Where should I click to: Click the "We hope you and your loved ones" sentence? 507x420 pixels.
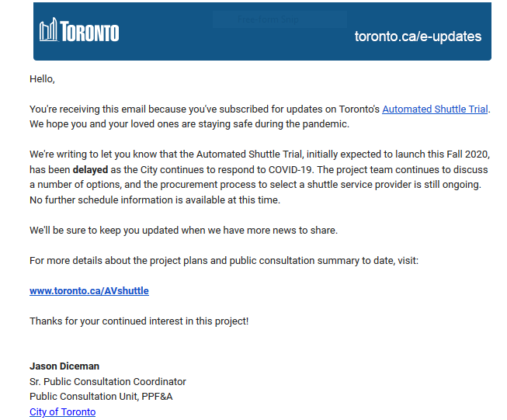[189, 124]
